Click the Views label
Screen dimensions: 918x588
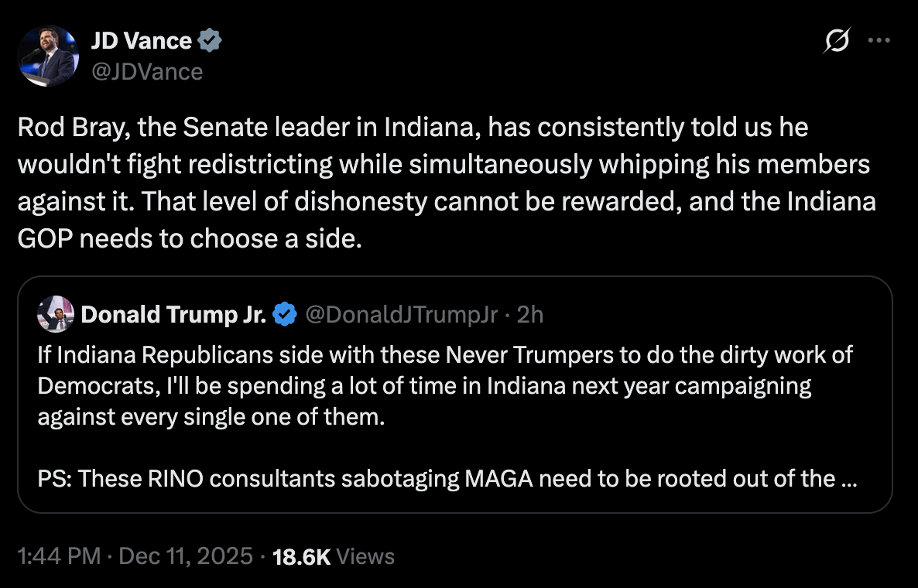coord(366,556)
